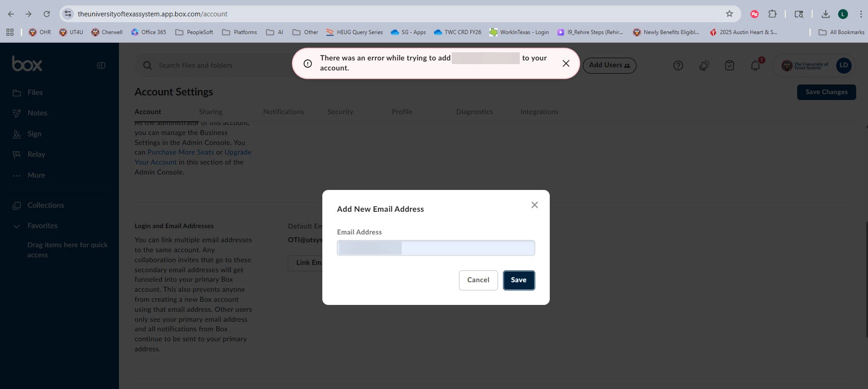Close the Add New Email Address dialog
Screen dimensions: 868x389
point(534,205)
